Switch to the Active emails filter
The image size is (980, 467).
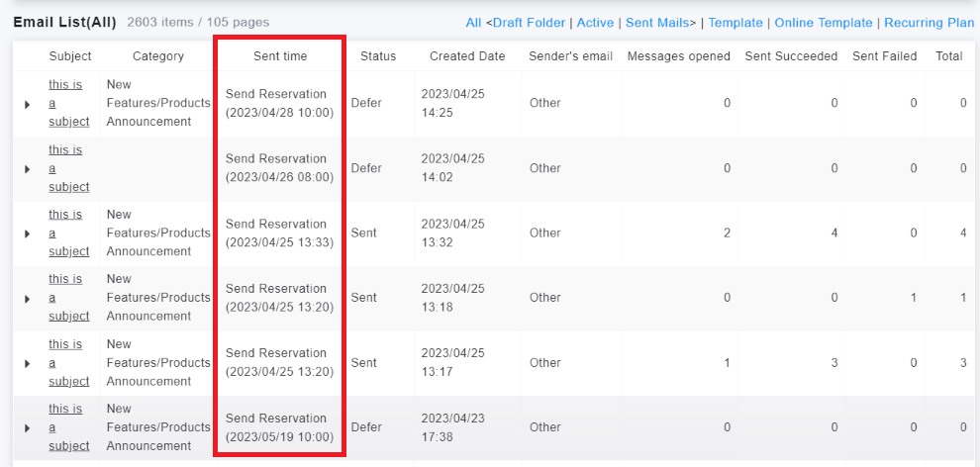pos(595,23)
